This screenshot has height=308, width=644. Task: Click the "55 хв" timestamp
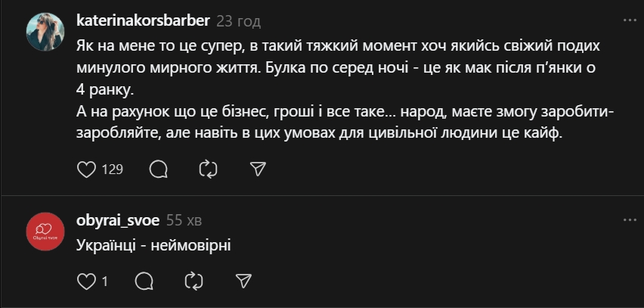[x=184, y=220]
